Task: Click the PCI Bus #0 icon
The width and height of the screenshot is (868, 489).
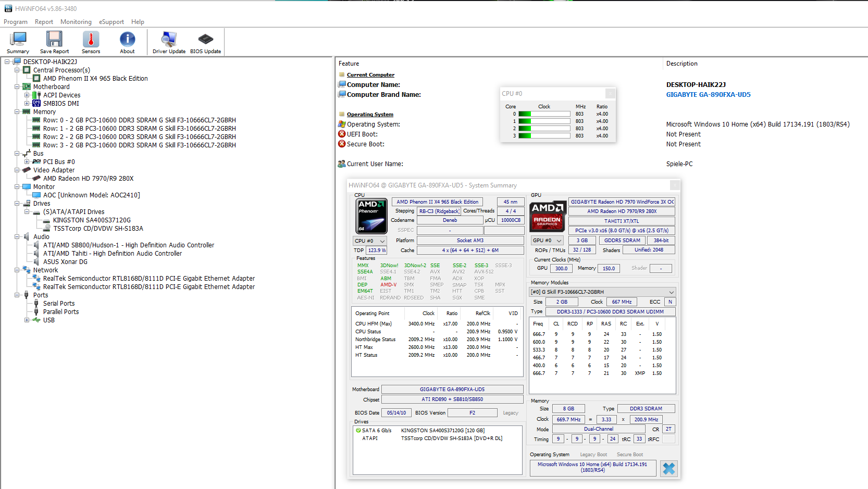Action: point(37,161)
